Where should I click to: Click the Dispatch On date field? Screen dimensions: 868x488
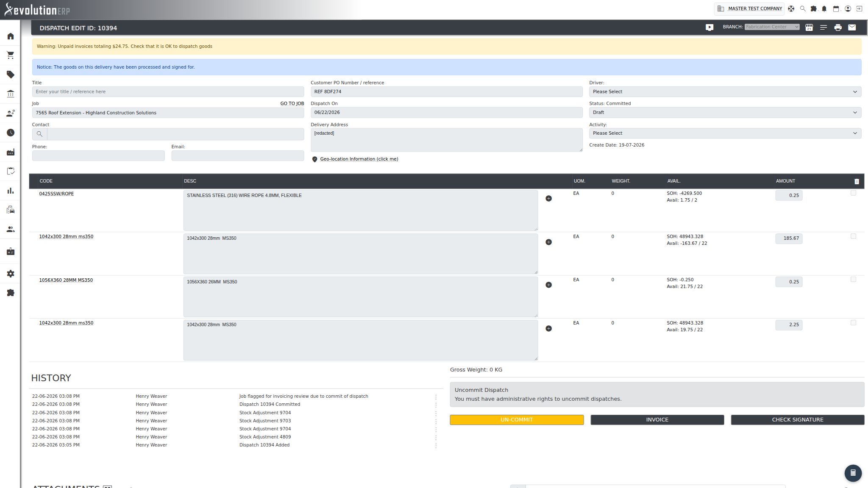tap(446, 113)
